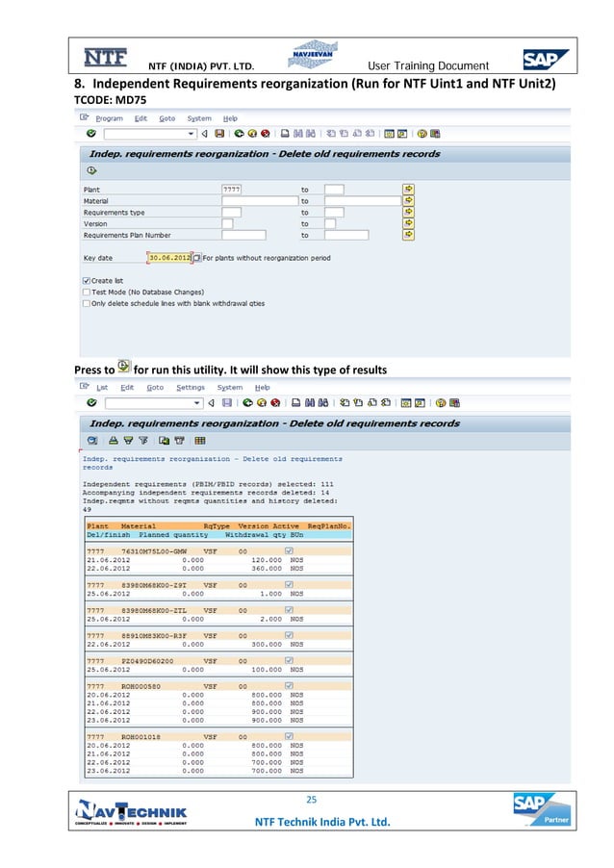
Task: Click green Enter checkmark in the selection screen toolbar
Action: click(91, 134)
